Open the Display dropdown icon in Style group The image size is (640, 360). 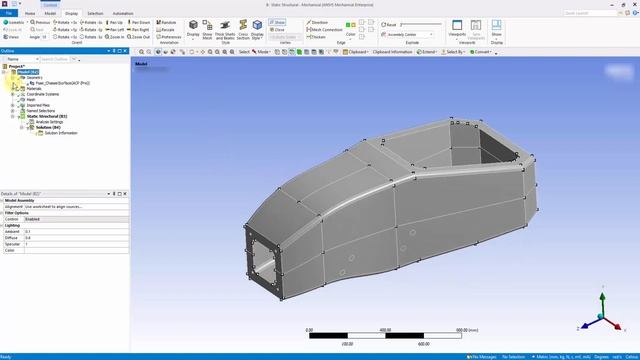point(193,29)
